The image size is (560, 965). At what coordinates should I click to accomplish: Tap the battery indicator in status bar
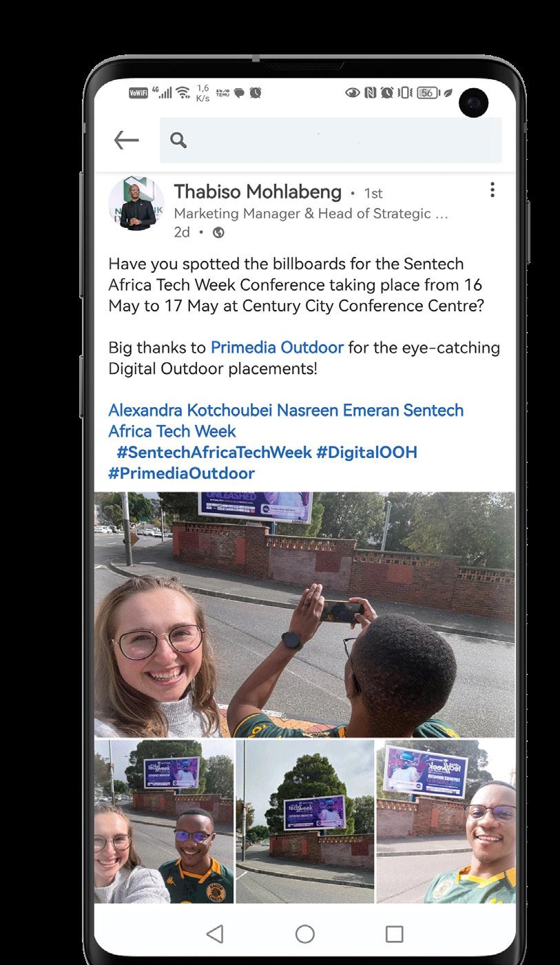tap(427, 93)
